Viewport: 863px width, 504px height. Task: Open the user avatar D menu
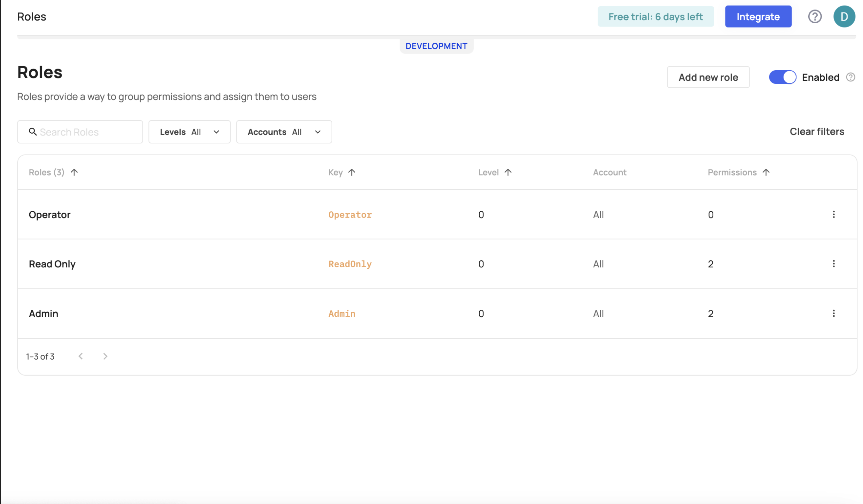[843, 16]
